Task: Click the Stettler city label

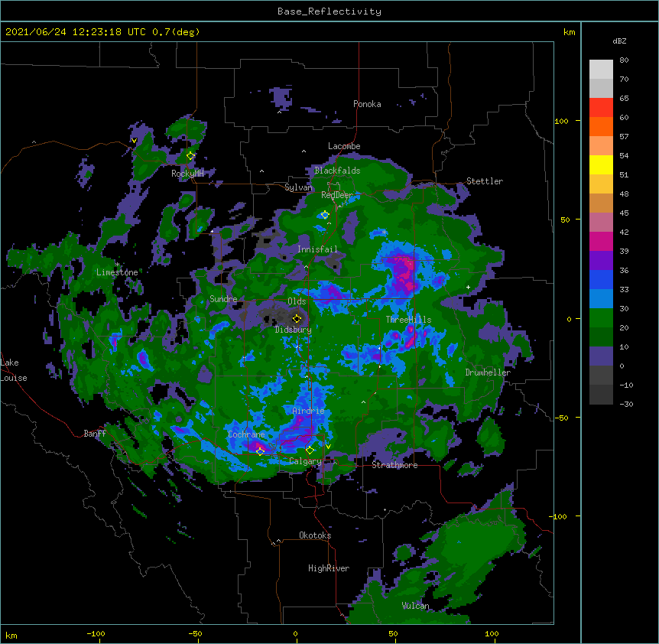Action: pyautogui.click(x=485, y=181)
